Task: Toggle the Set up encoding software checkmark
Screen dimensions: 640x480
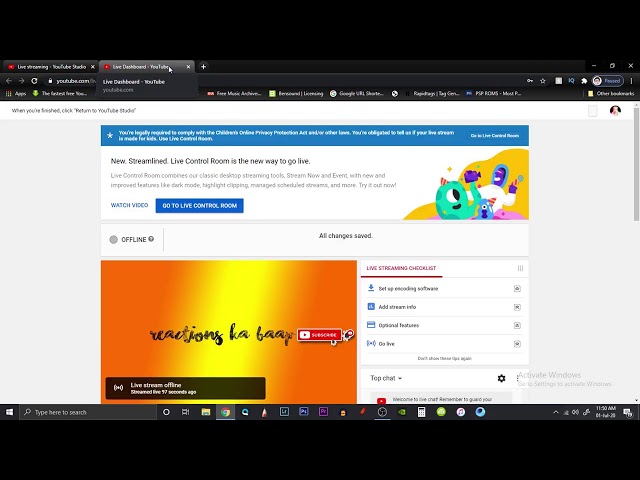Action: [x=517, y=289]
